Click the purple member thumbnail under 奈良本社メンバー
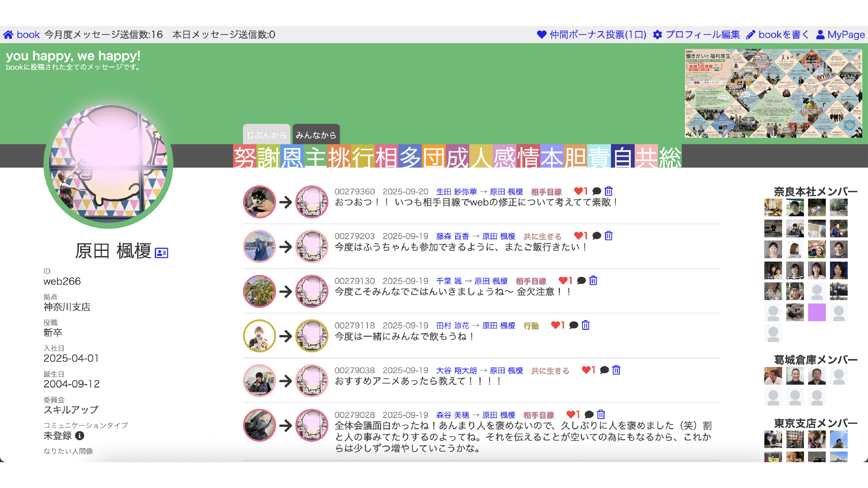The image size is (868, 488). 817,312
